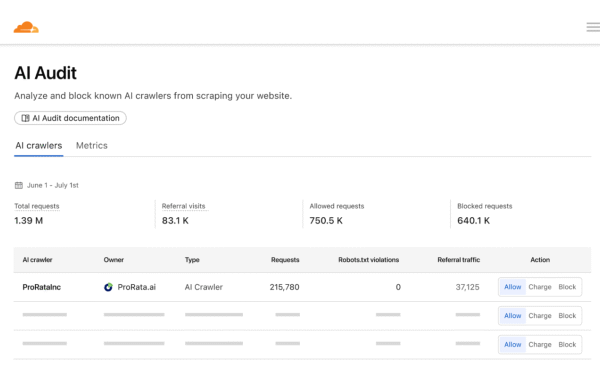Select Block for the ProRataInc crawler

(567, 287)
